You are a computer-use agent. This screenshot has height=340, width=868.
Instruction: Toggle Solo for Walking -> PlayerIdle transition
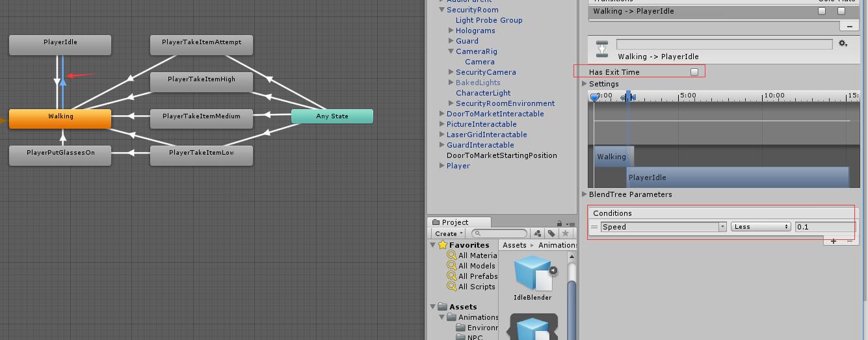click(822, 11)
